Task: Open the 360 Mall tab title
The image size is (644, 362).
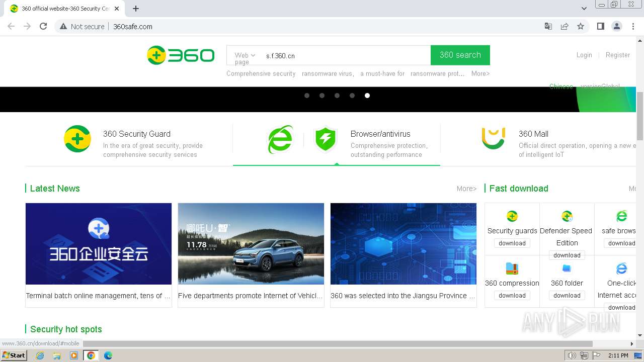Action: [x=533, y=134]
